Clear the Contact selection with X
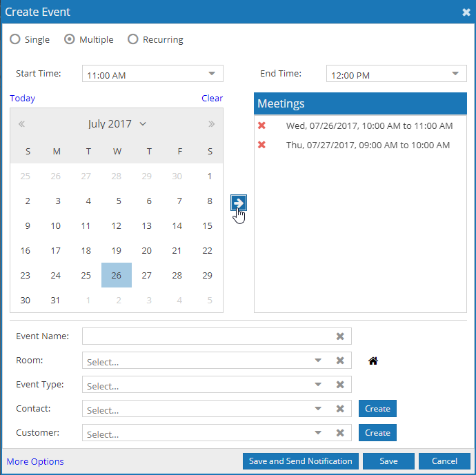Image resolution: width=476 pixels, height=475 pixels. (340, 409)
